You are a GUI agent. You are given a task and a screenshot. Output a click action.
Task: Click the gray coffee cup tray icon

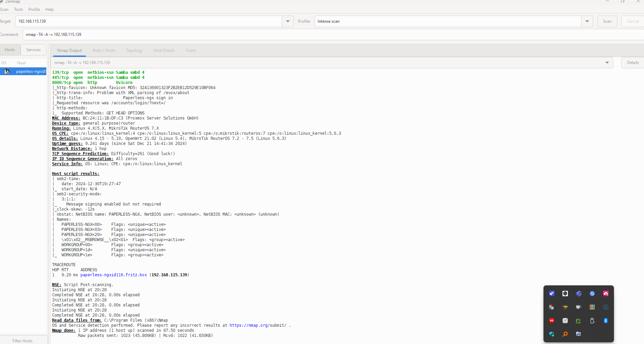[579, 307]
